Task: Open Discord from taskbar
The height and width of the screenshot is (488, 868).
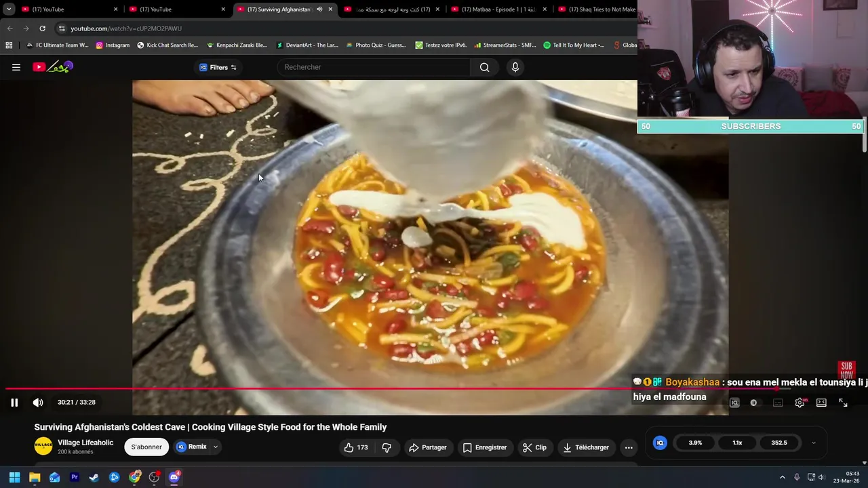Action: coord(174,477)
